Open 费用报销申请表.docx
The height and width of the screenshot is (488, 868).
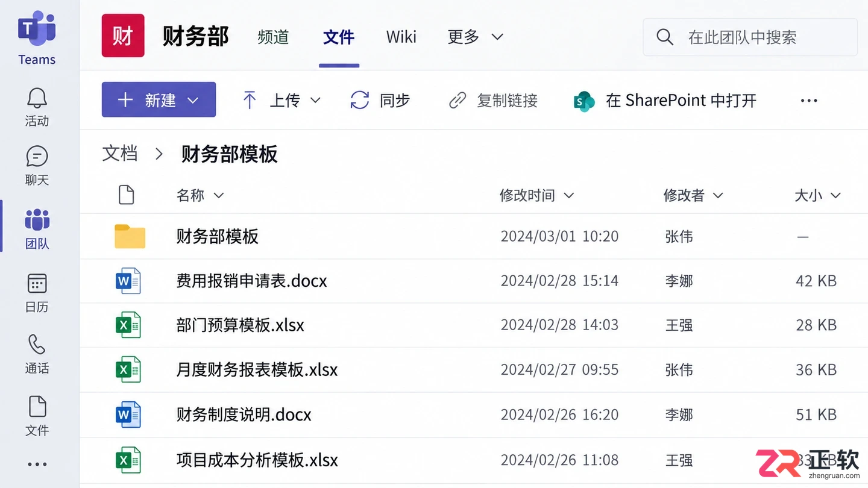251,281
